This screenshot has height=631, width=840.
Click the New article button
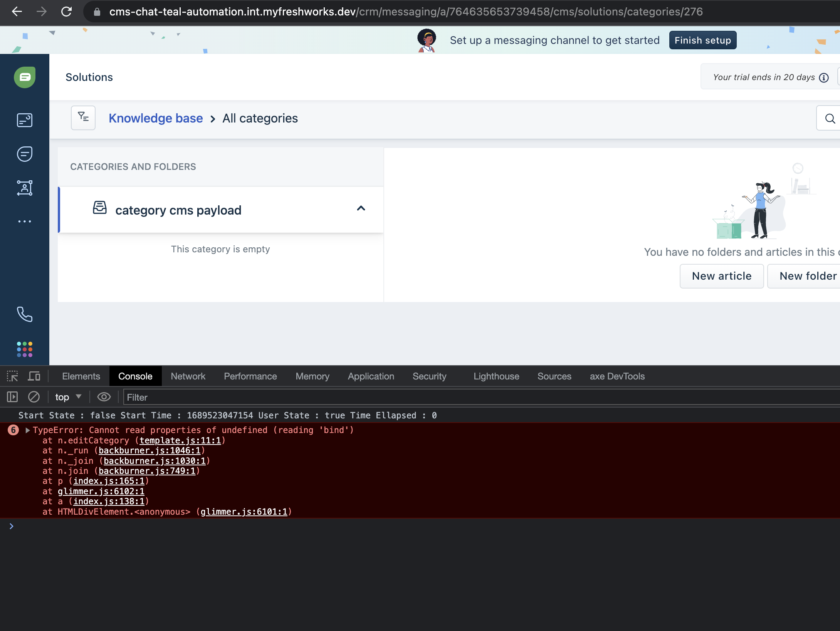[x=721, y=276]
